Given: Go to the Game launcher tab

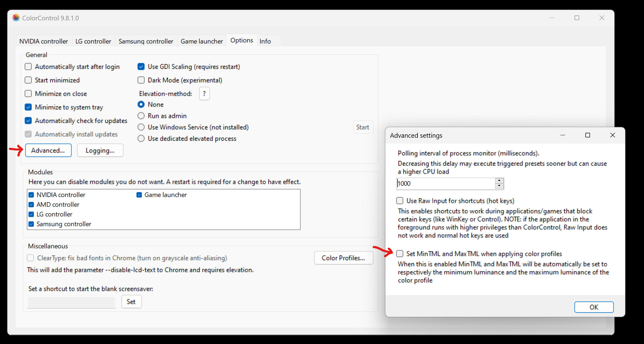Looking at the screenshot, I should coord(202,41).
